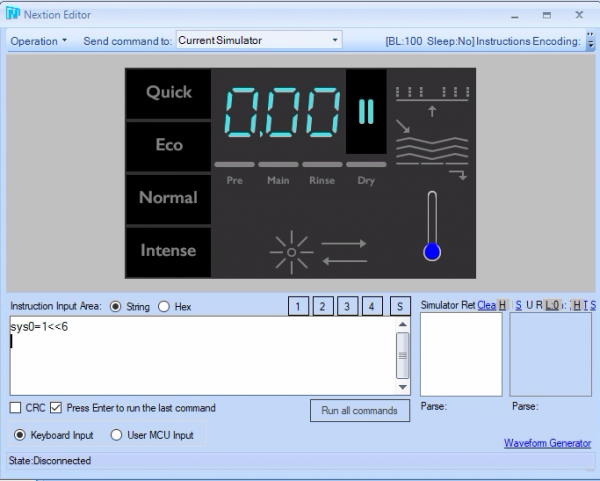Select the Quick wash program
This screenshot has height=481, width=600.
coord(168,93)
